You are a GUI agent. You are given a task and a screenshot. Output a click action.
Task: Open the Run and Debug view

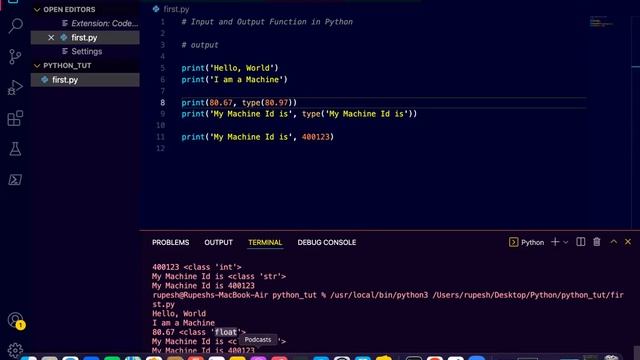[x=15, y=87]
